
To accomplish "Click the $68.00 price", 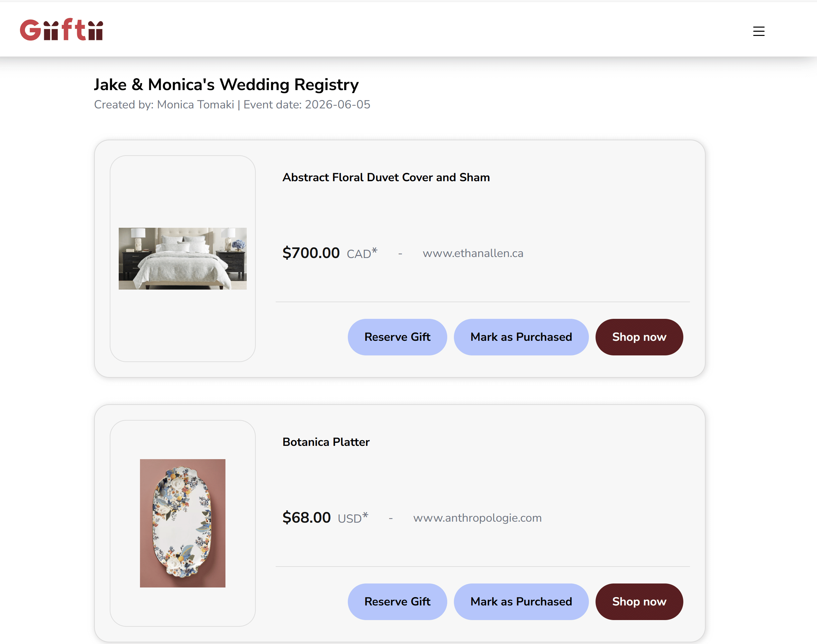I will [x=307, y=518].
